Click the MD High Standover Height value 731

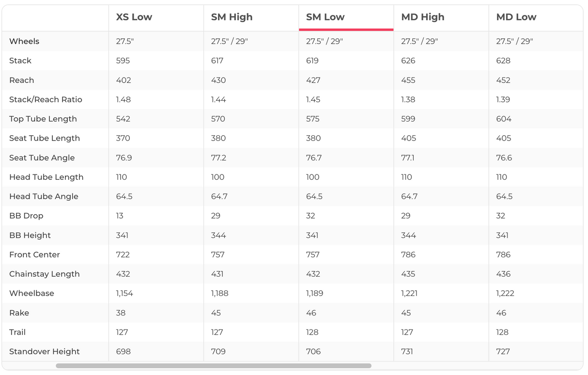407,351
